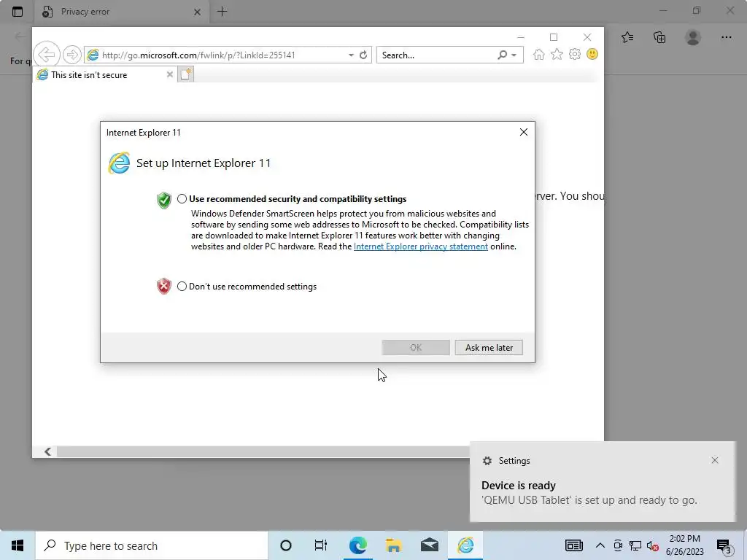
Task: Dismiss the Settings 'Device is ready' notification
Action: click(x=715, y=460)
